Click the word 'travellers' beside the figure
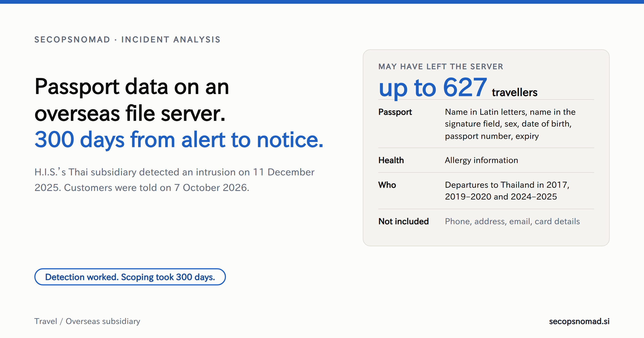Image resolution: width=644 pixels, height=338 pixels. click(x=514, y=92)
